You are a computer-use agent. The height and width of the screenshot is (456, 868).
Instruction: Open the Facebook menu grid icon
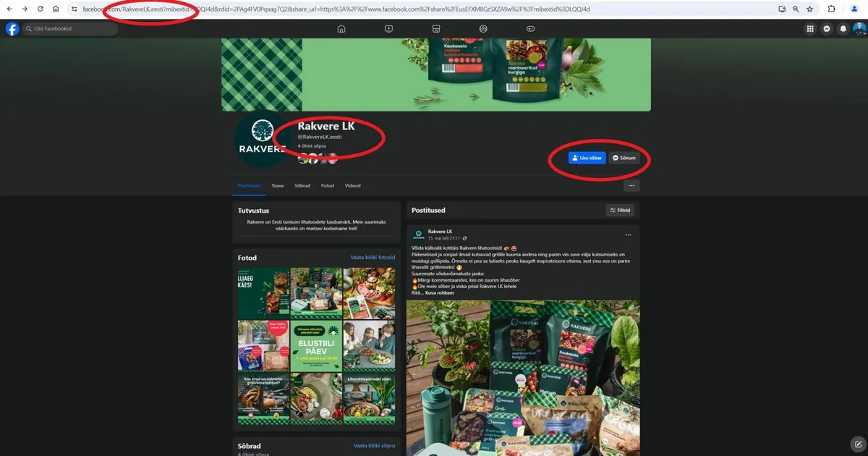810,29
